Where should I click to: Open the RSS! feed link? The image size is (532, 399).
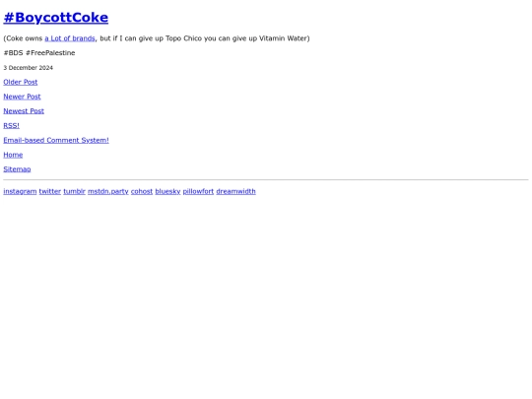tap(12, 125)
